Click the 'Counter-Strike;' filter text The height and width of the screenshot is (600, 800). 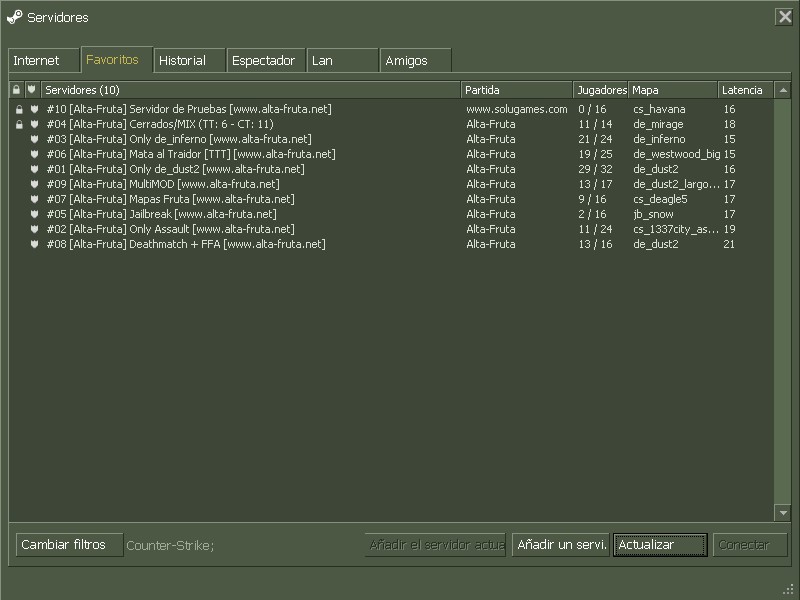click(170, 545)
